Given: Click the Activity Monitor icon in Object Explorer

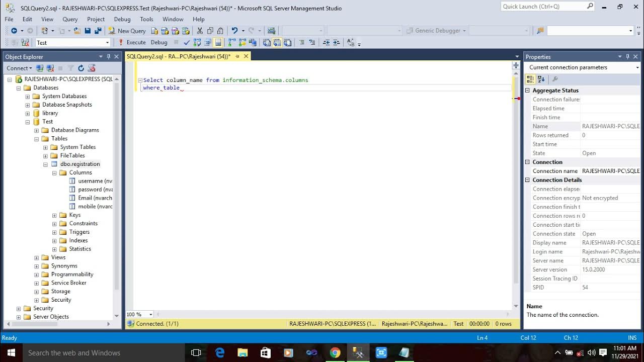Looking at the screenshot, I should [92, 68].
